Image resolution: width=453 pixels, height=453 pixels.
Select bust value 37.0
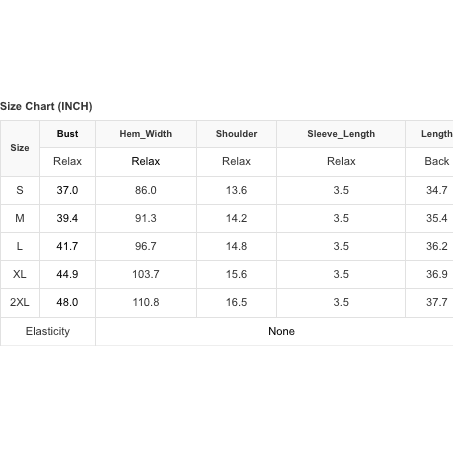(x=67, y=190)
